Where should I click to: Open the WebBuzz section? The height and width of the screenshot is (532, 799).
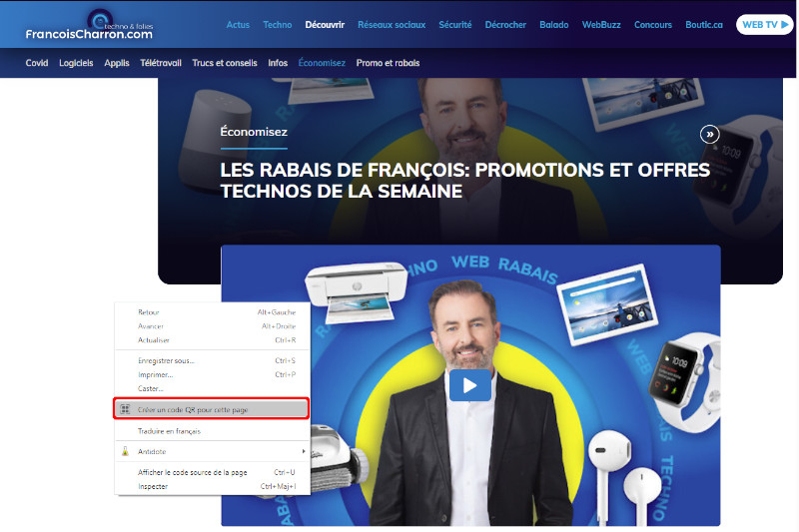click(x=601, y=24)
